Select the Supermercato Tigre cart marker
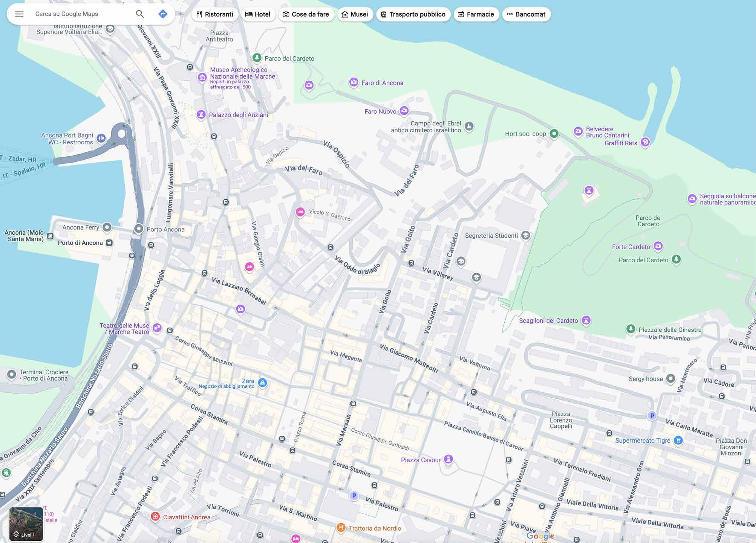 (678, 440)
